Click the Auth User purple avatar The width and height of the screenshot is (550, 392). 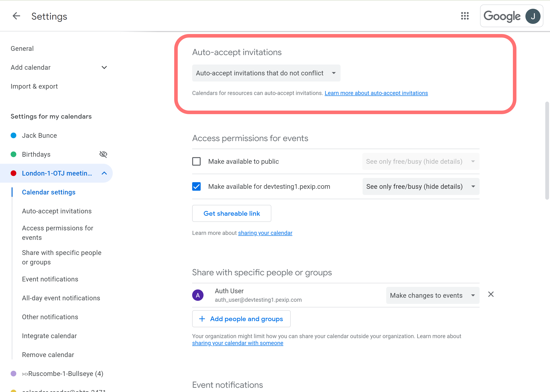point(198,295)
